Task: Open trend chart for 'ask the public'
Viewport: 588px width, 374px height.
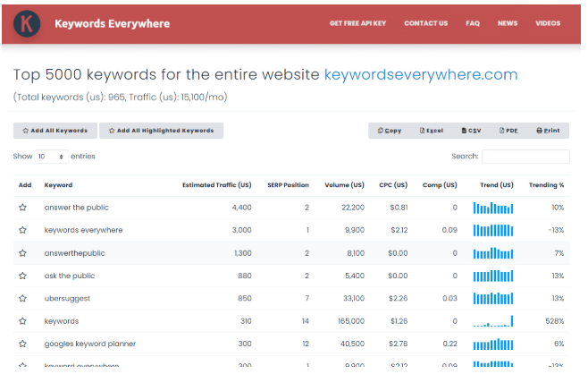Action: (493, 276)
